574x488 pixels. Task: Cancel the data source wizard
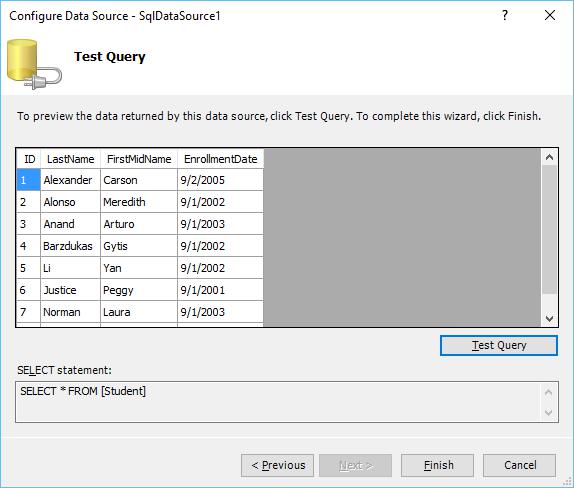(x=519, y=465)
